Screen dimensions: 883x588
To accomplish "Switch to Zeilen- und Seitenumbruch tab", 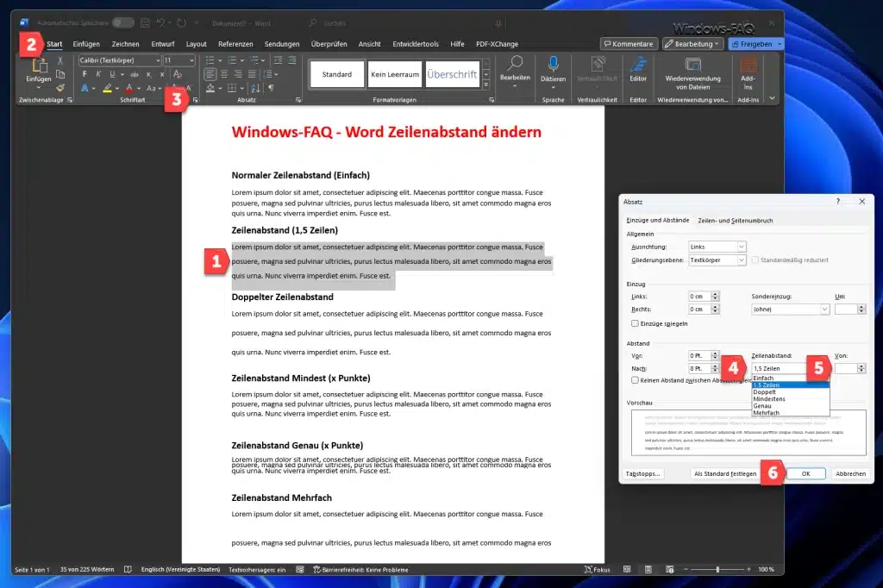I will tap(735, 220).
